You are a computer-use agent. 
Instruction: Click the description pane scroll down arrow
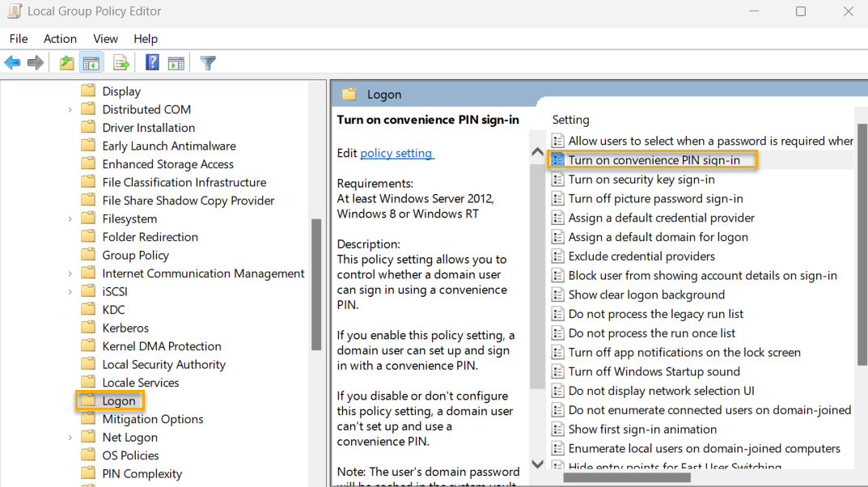[x=537, y=464]
